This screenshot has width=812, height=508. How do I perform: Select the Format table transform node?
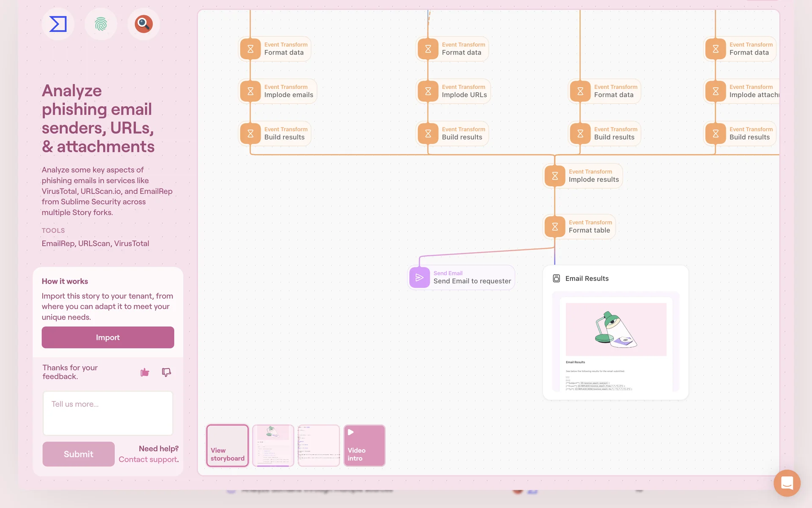[x=579, y=226]
